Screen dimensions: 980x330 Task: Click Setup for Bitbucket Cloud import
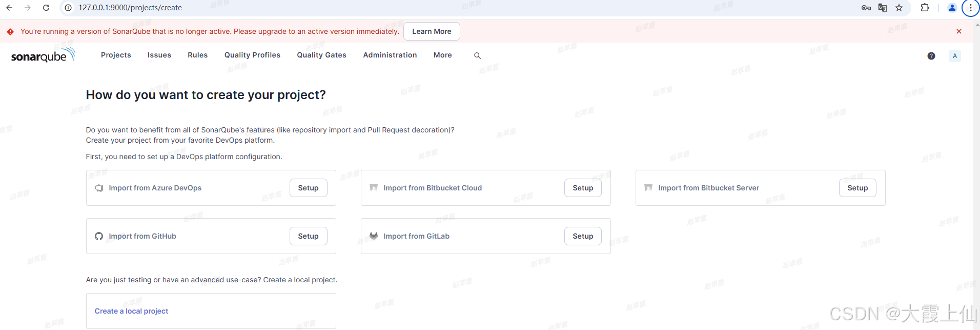[583, 188]
